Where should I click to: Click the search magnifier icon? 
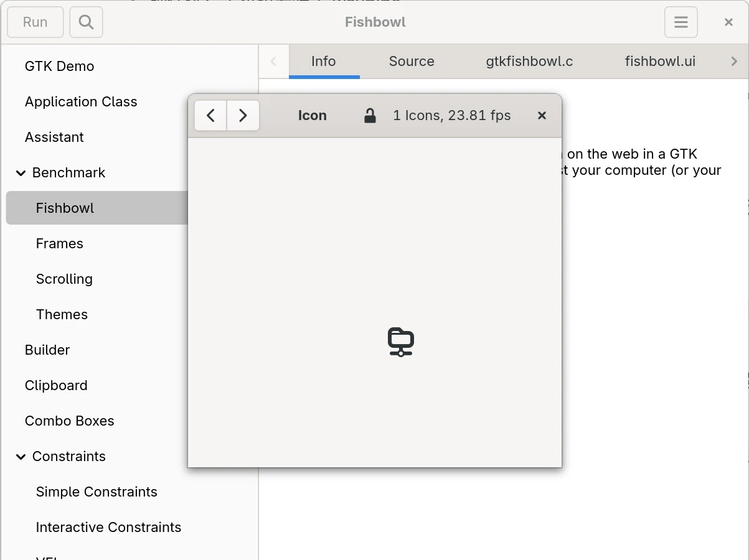click(x=86, y=22)
